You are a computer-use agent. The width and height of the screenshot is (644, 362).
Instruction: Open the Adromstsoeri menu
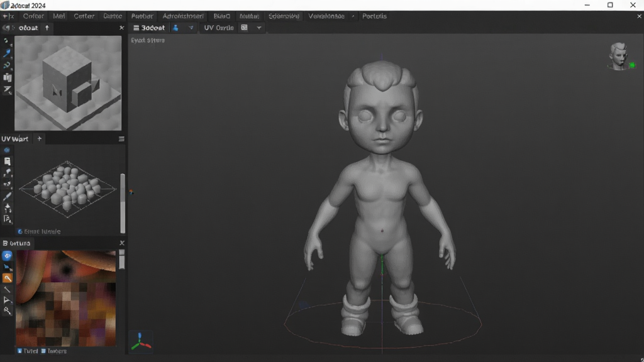click(x=183, y=16)
